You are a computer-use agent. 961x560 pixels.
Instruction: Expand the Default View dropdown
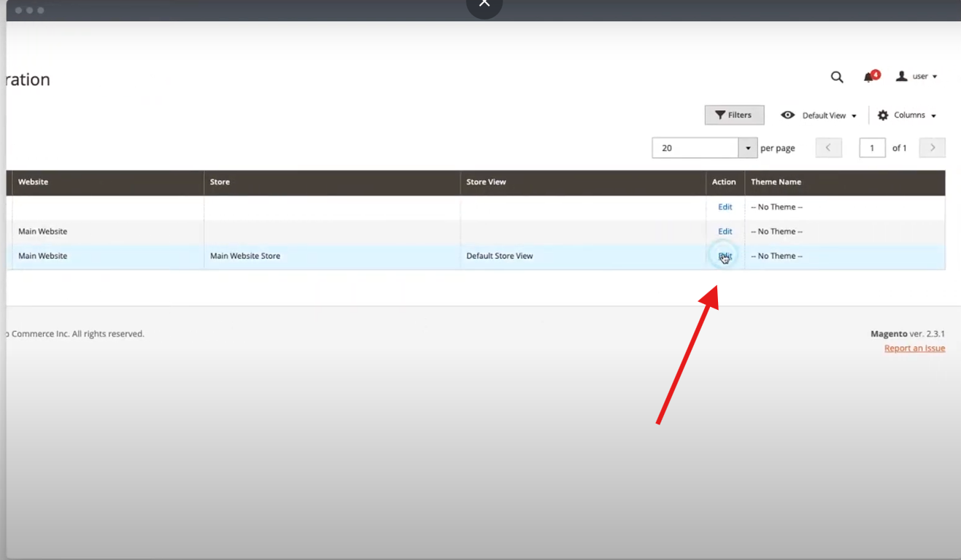[x=829, y=115]
